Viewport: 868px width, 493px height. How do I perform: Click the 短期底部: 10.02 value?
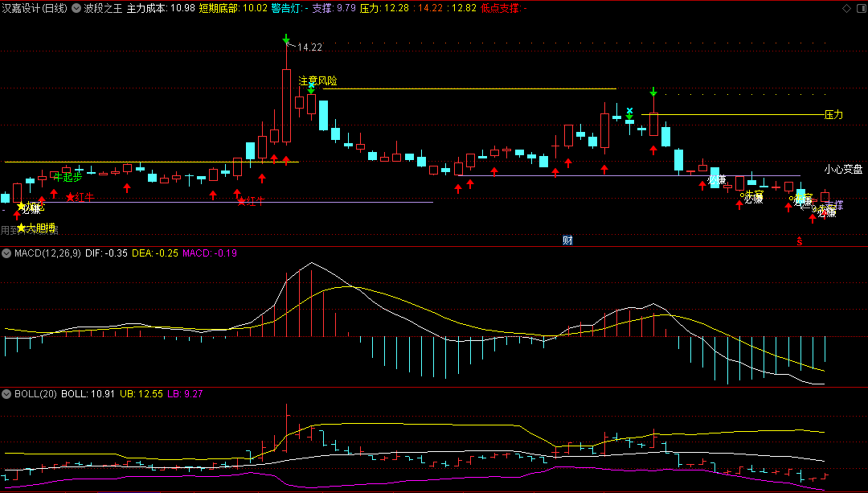(233, 8)
